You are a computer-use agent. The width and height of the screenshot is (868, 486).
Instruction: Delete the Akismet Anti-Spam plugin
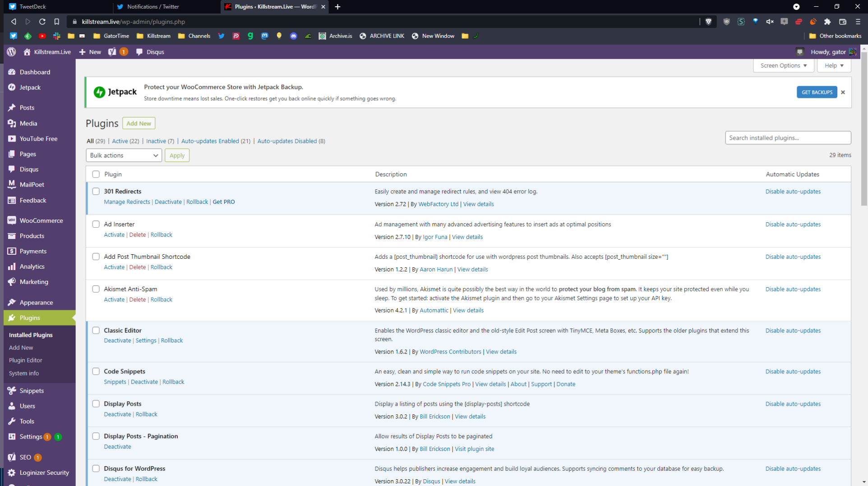(x=137, y=300)
